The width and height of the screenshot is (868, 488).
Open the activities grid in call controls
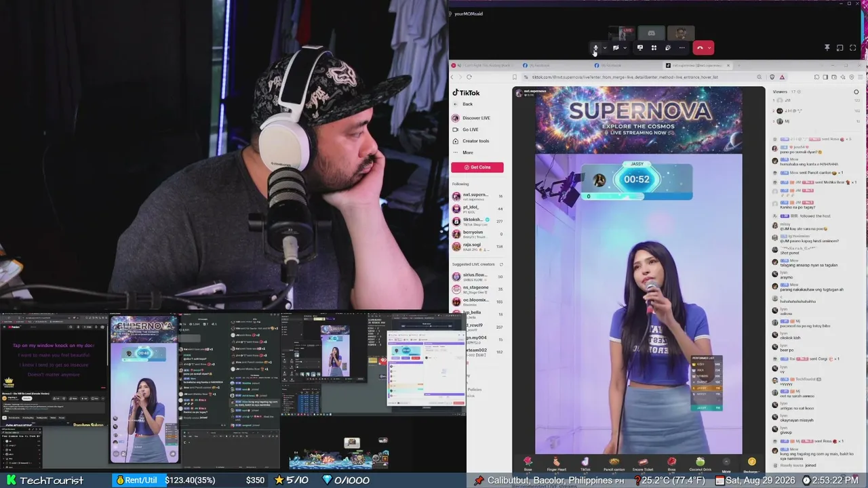point(654,48)
